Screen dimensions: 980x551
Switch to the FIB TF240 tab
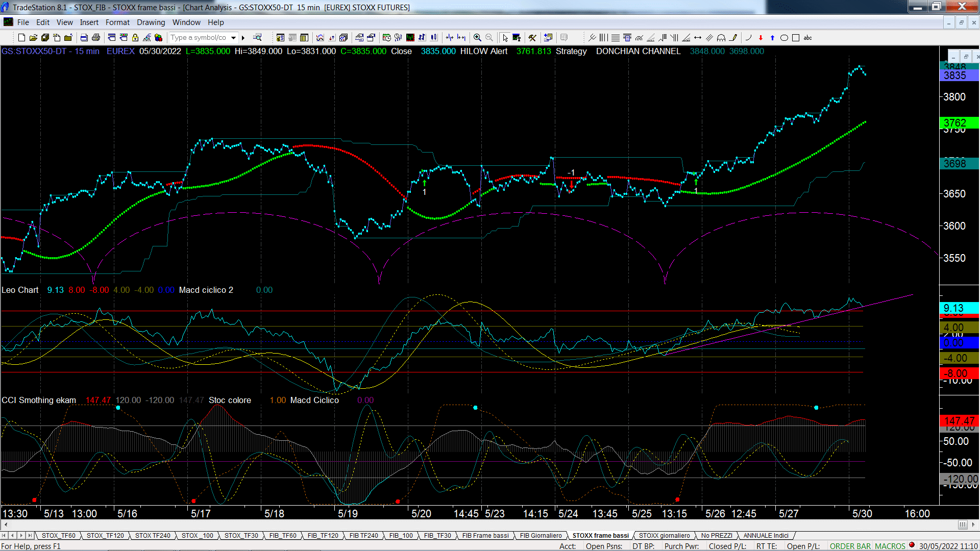(363, 535)
